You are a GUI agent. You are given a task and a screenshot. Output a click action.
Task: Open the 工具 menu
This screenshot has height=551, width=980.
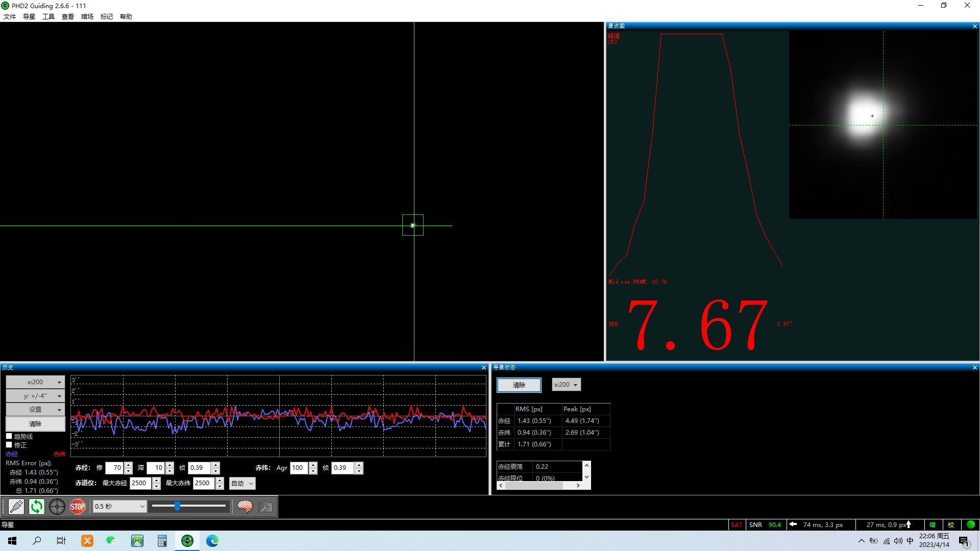(x=48, y=16)
